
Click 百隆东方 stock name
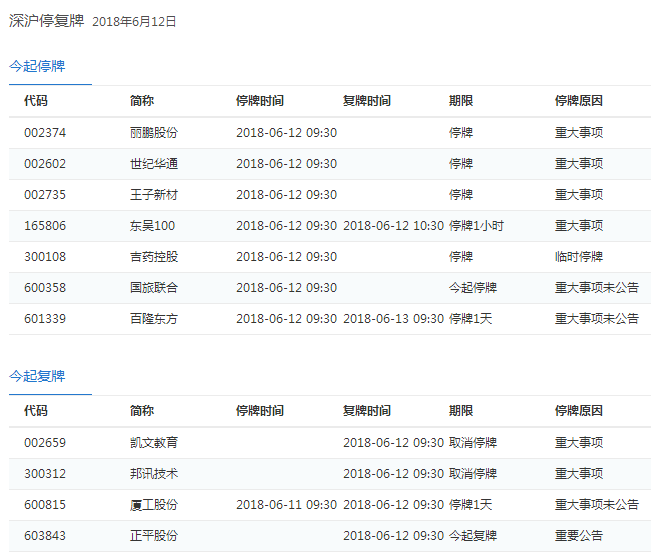point(154,319)
